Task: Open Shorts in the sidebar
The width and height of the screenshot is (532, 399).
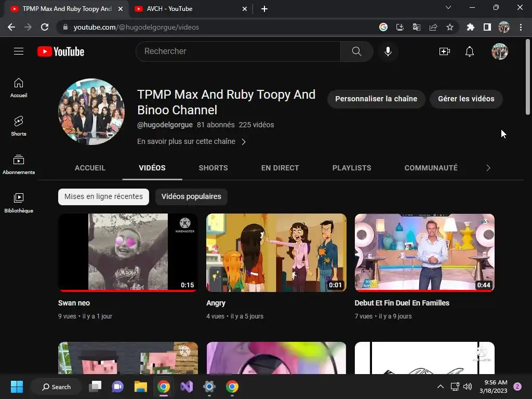Action: pyautogui.click(x=19, y=126)
